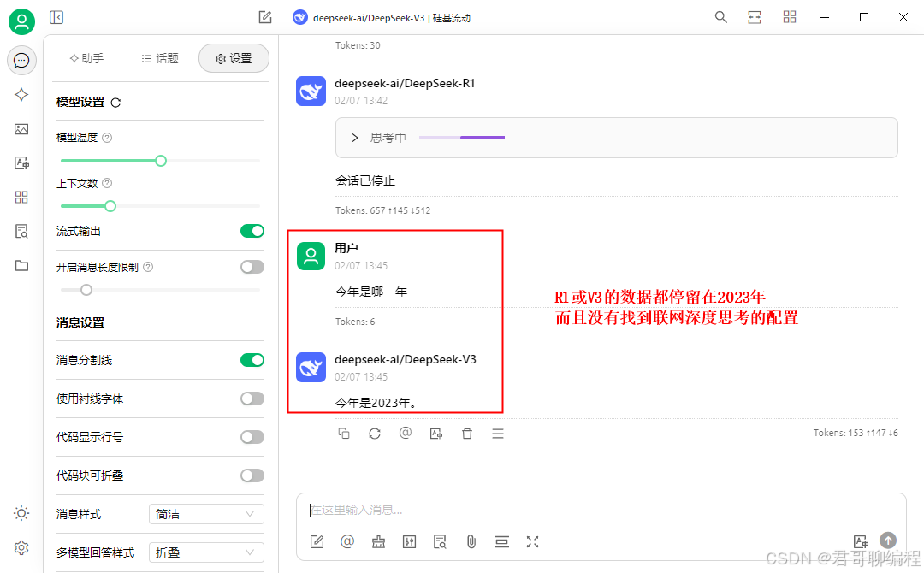Image resolution: width=924 pixels, height=573 pixels.
Task: Enable 代码显示行号 switch
Action: (x=252, y=437)
